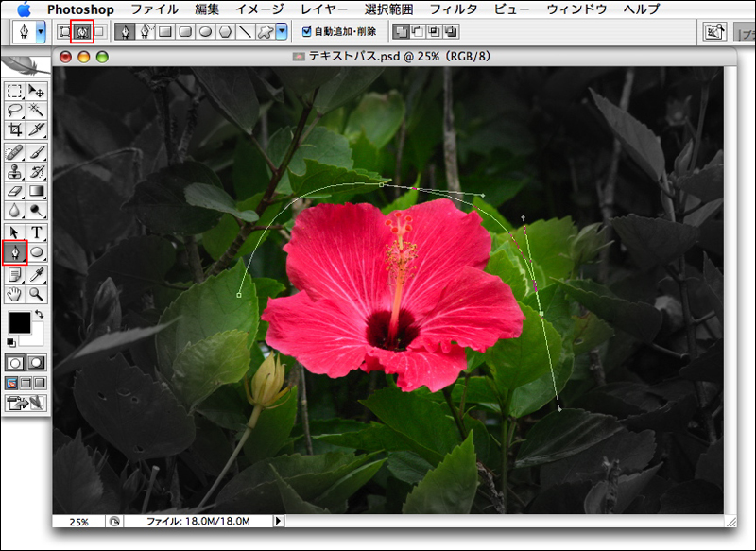Toggle the 自動追加・削除 checkbox

[x=306, y=31]
